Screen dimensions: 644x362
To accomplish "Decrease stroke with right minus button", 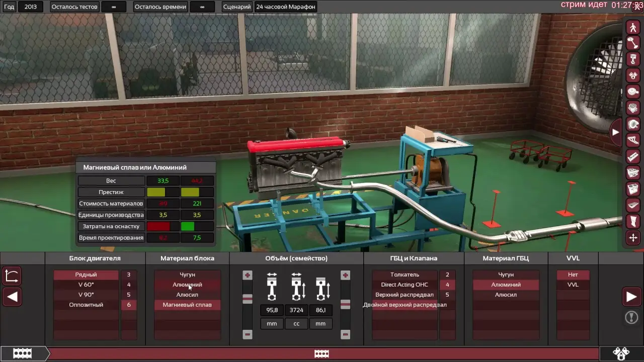I will pos(345,334).
